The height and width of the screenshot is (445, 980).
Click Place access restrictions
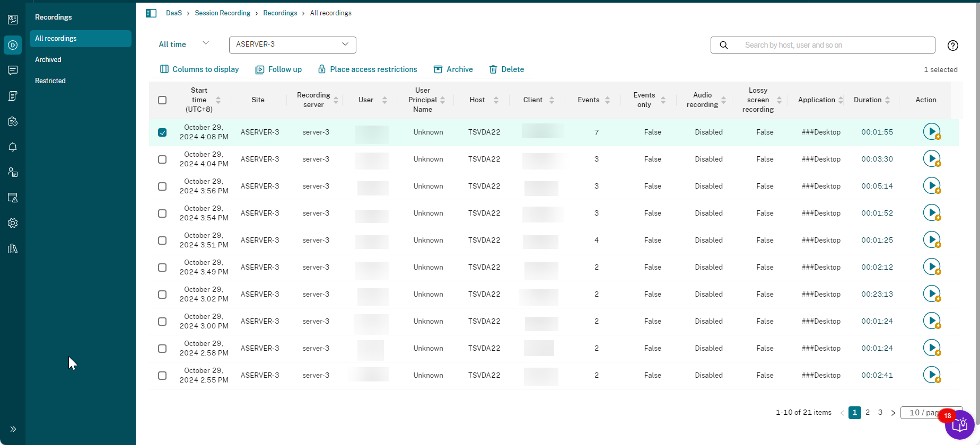[x=367, y=69]
